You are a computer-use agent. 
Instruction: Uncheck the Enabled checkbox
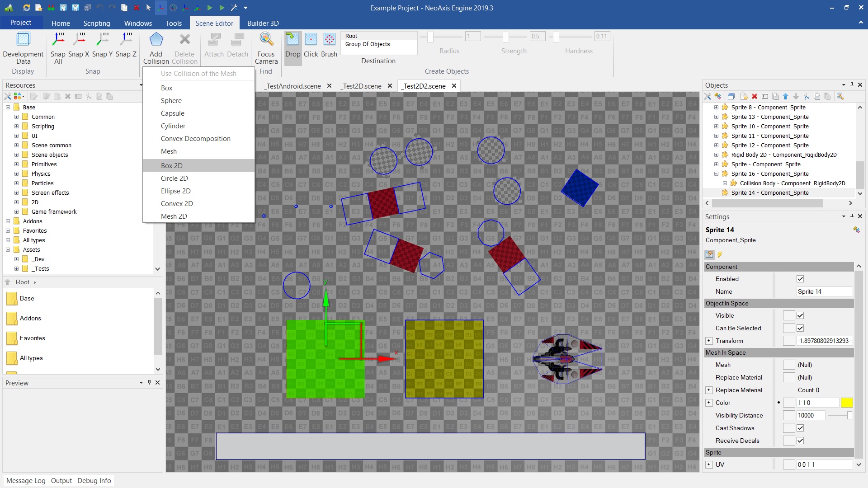(x=800, y=279)
